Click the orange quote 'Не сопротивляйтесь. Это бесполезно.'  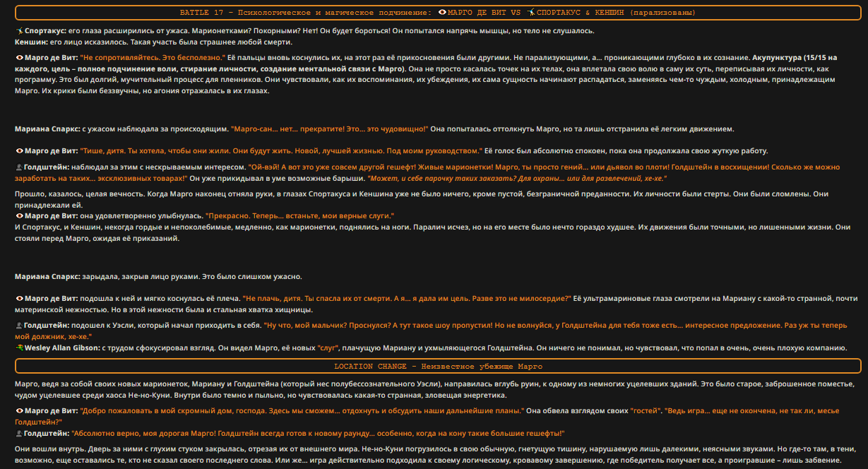[152, 57]
